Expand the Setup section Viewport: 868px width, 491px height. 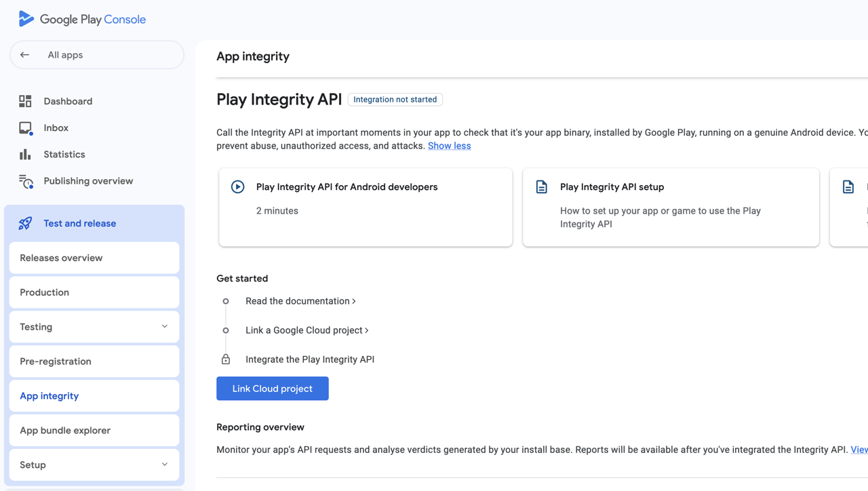point(94,465)
